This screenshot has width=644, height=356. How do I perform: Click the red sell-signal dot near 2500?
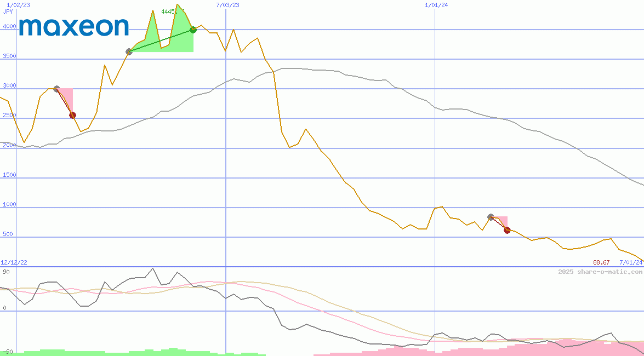73,115
